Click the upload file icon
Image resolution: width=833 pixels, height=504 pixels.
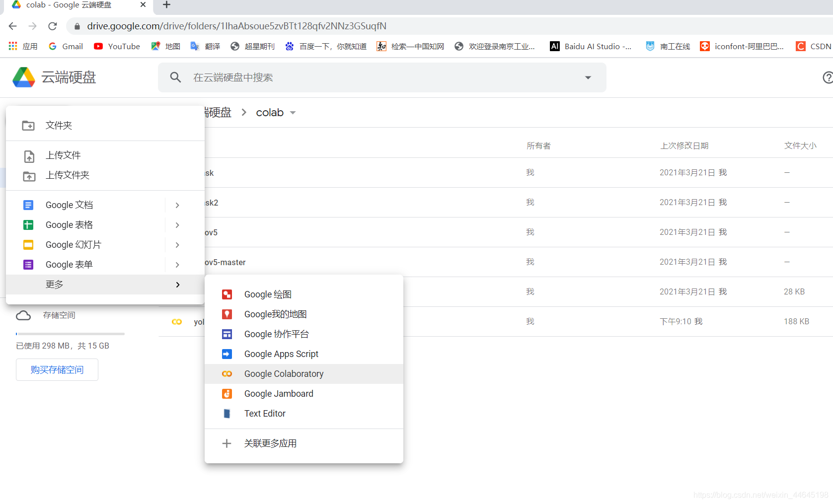click(x=29, y=156)
